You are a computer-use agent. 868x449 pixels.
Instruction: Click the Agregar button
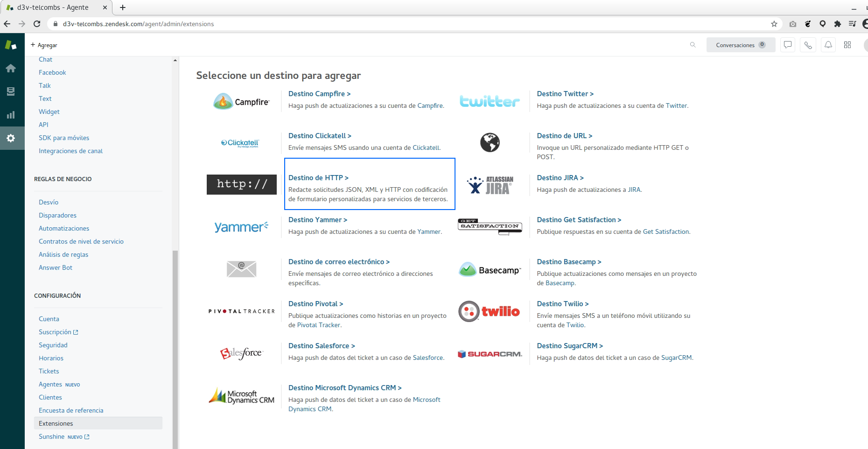pos(44,45)
